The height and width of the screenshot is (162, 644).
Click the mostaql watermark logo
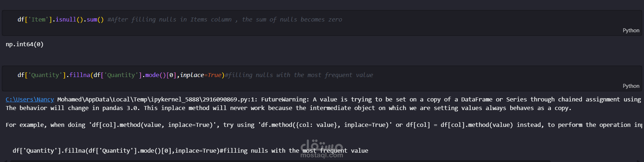click(x=321, y=149)
